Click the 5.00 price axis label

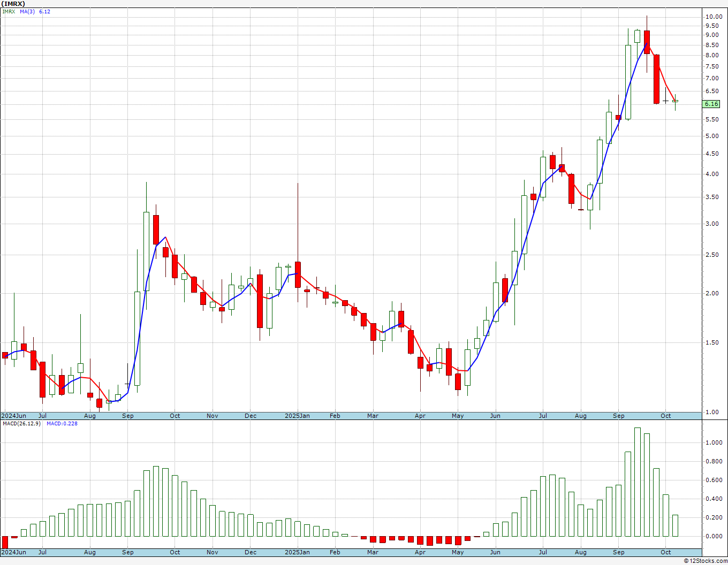(x=712, y=136)
